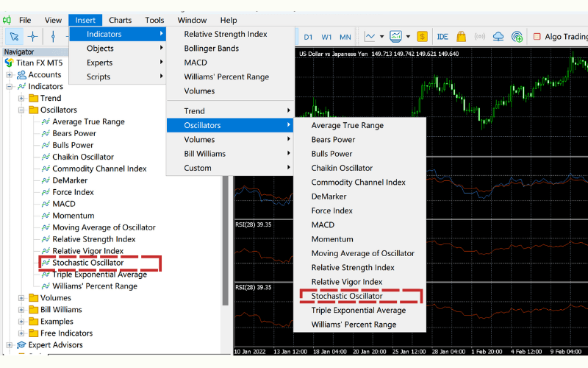Activate the crosshair tool
The width and height of the screenshot is (588, 368).
33,36
